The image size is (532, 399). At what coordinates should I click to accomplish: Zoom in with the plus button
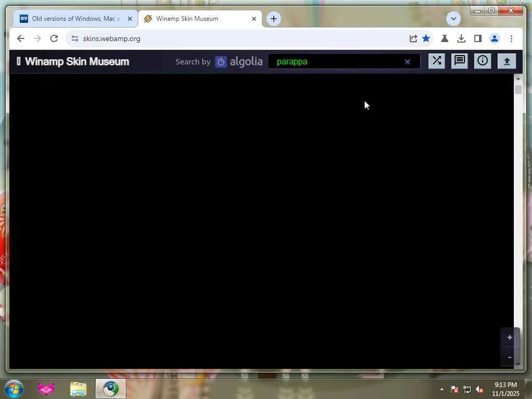pos(510,337)
